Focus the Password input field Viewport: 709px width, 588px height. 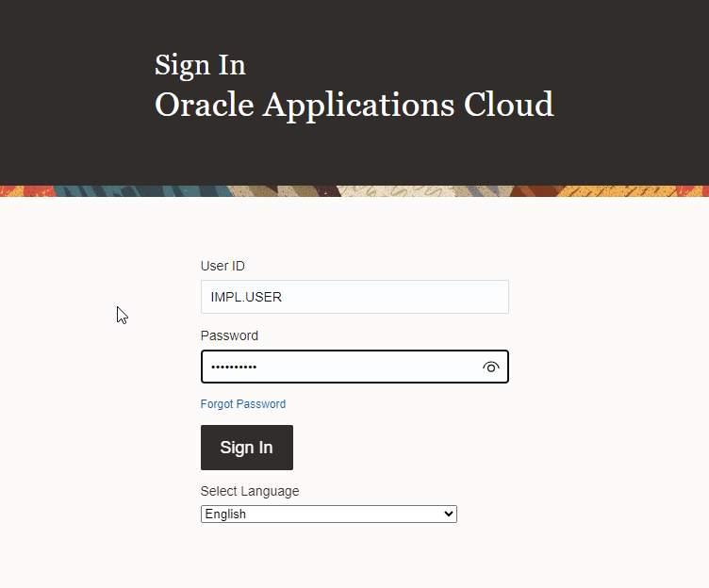[354, 367]
